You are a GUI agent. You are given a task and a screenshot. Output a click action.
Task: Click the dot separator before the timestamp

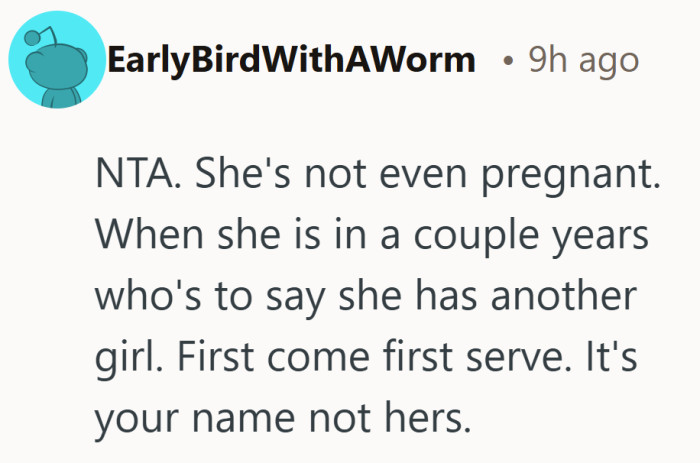point(509,62)
